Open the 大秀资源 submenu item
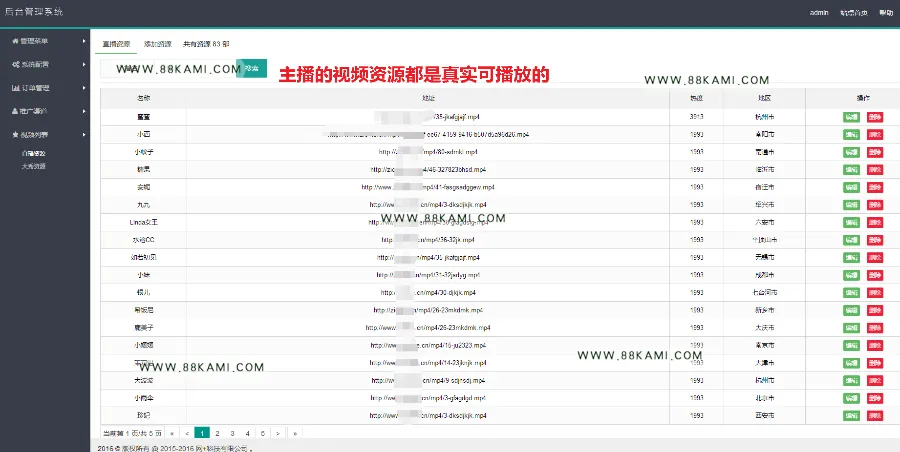The image size is (900, 452). point(33,167)
